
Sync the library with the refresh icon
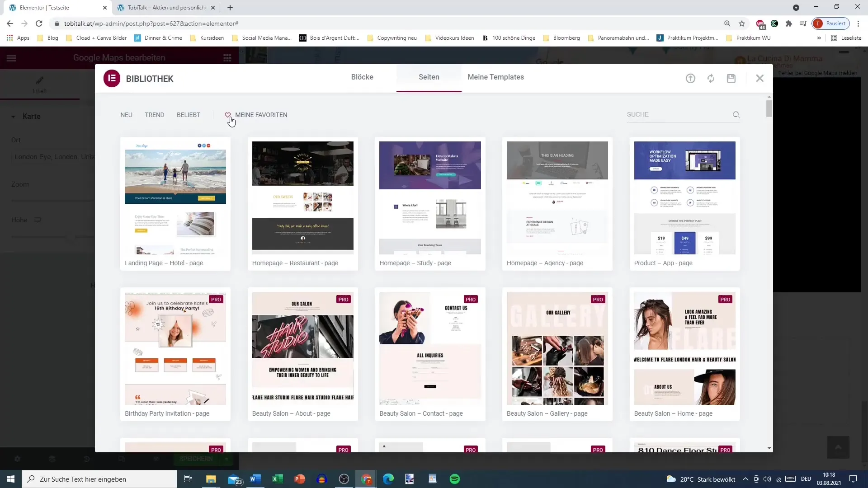point(711,78)
